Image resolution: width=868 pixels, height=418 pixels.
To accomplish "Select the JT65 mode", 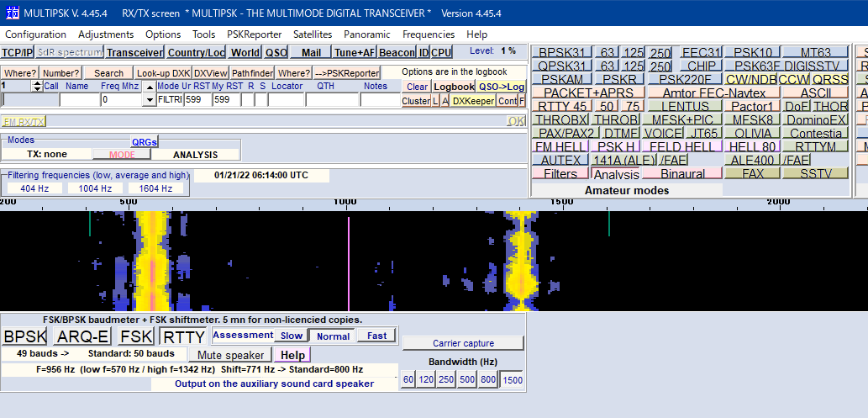I will point(702,133).
